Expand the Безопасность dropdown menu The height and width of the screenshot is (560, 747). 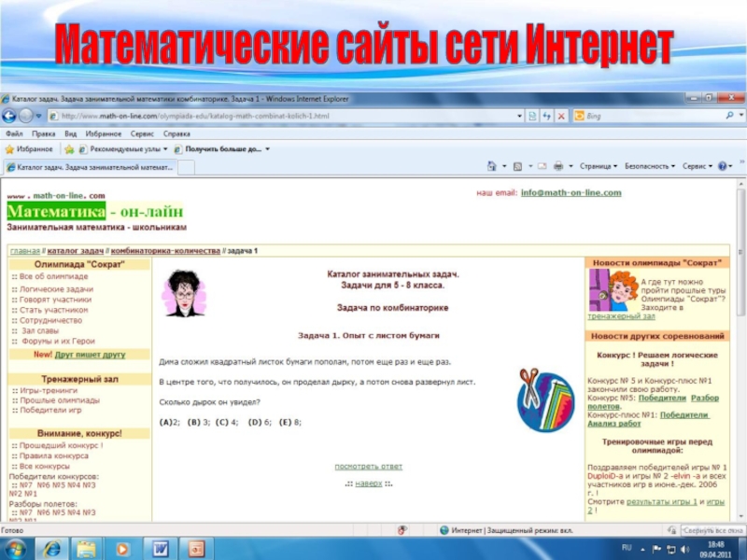tap(650, 166)
